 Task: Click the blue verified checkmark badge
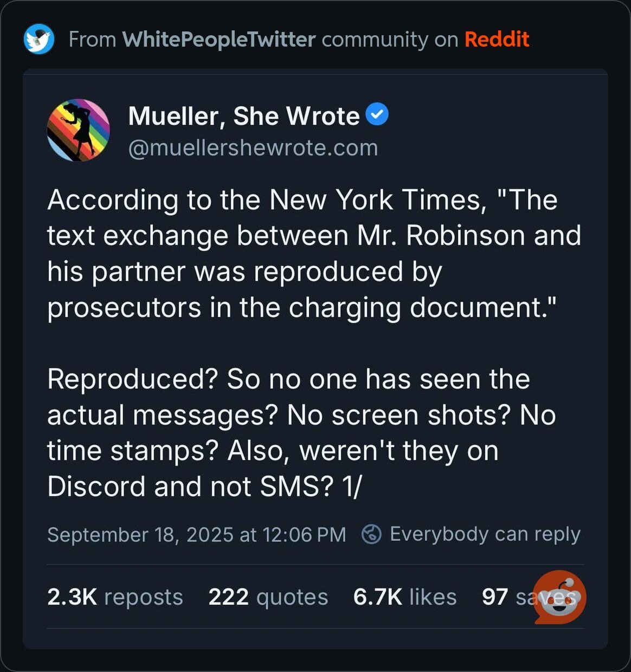pyautogui.click(x=377, y=115)
